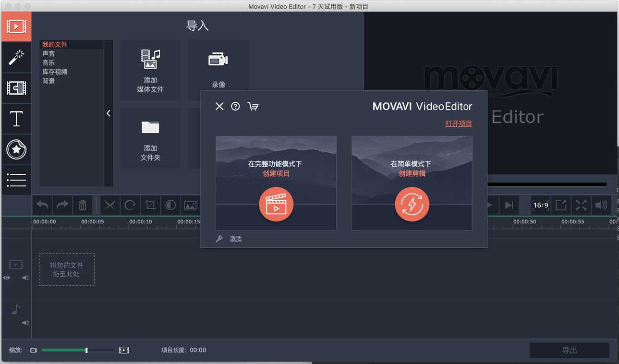Viewport: 619px width, 364px height.
Task: Open the Color adjustments icon
Action: pyautogui.click(x=170, y=206)
